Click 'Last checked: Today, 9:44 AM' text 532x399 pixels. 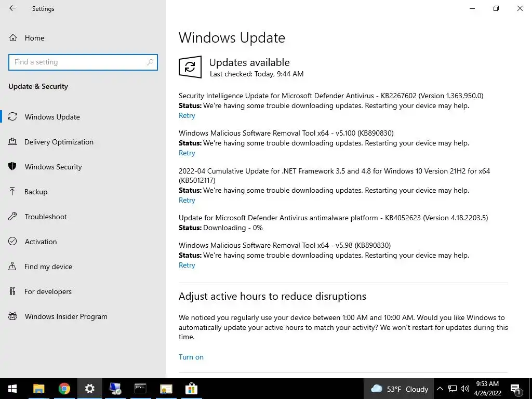(257, 74)
